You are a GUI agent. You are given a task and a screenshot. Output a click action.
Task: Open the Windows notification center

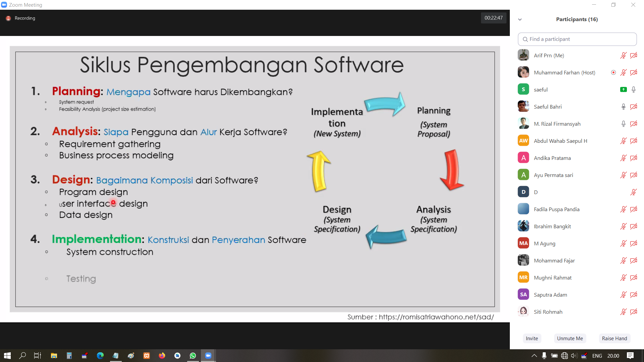coord(630,356)
